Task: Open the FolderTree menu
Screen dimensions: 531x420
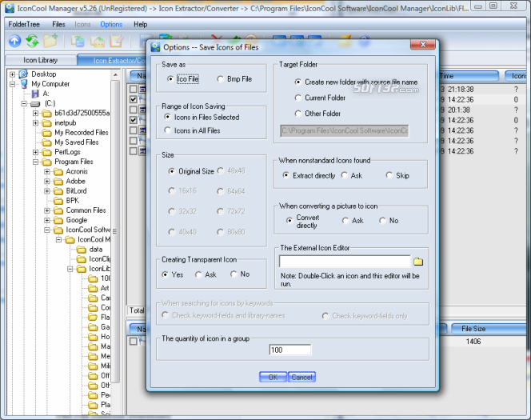Action: tap(24, 24)
